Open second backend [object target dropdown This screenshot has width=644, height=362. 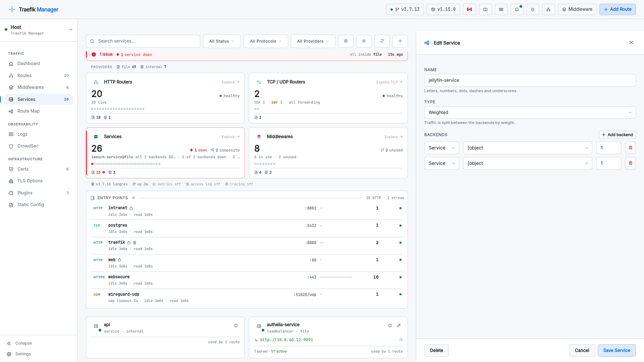pos(528,163)
